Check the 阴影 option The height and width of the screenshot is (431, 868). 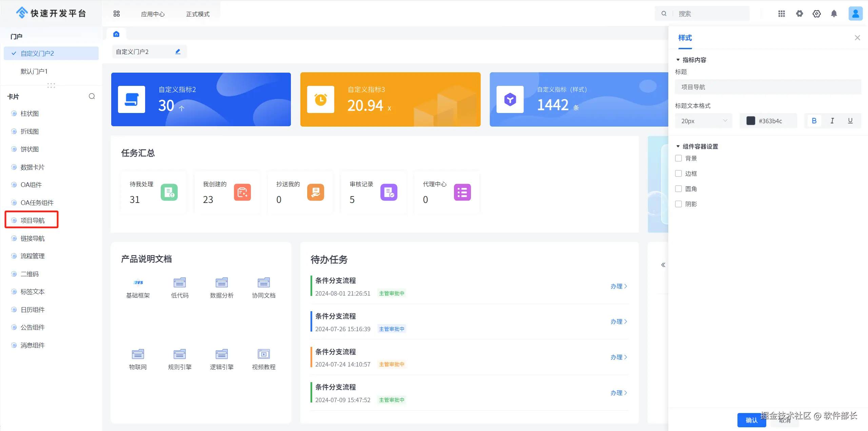pos(678,204)
